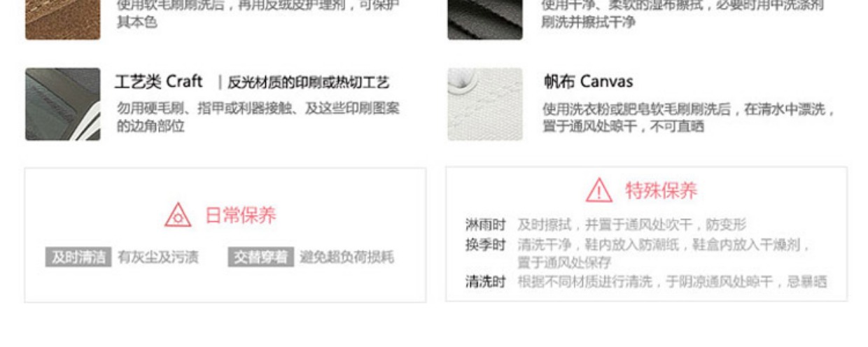Click the black leather material thumbnail
Screen dimensions: 868x347
485,20
